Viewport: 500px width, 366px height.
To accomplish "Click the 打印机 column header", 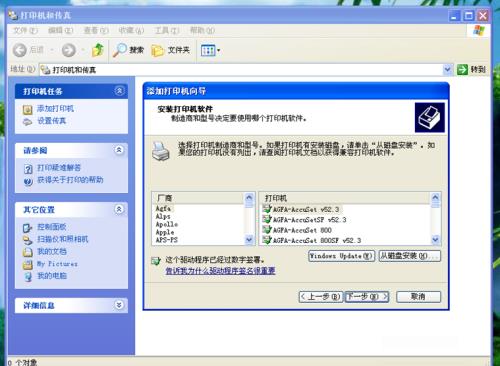I will pos(345,198).
